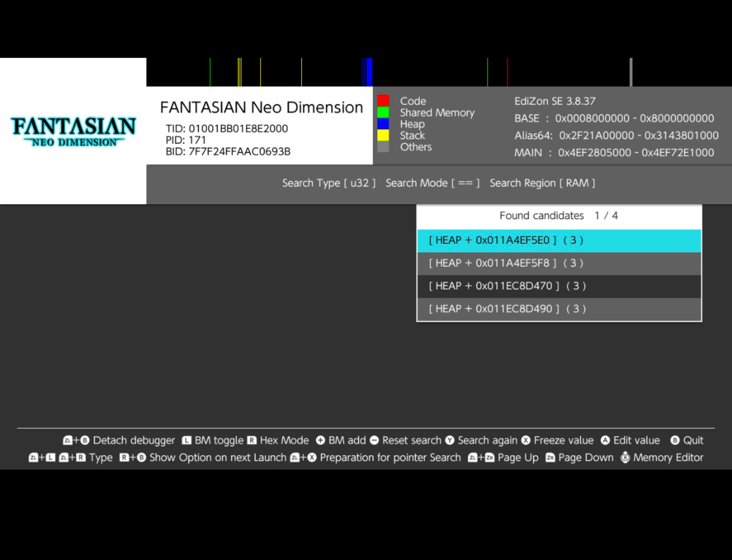Viewport: 732px width, 560px height.
Task: Click Show Option on next Launch label
Action: tap(218, 458)
